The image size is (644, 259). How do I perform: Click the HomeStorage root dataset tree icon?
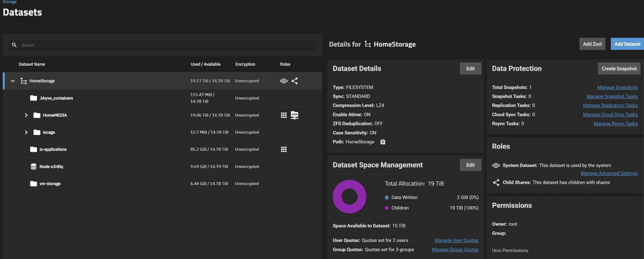(x=23, y=81)
